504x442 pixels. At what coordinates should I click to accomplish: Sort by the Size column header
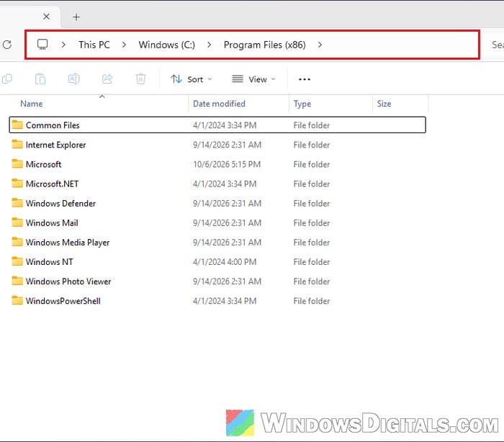pyautogui.click(x=384, y=104)
